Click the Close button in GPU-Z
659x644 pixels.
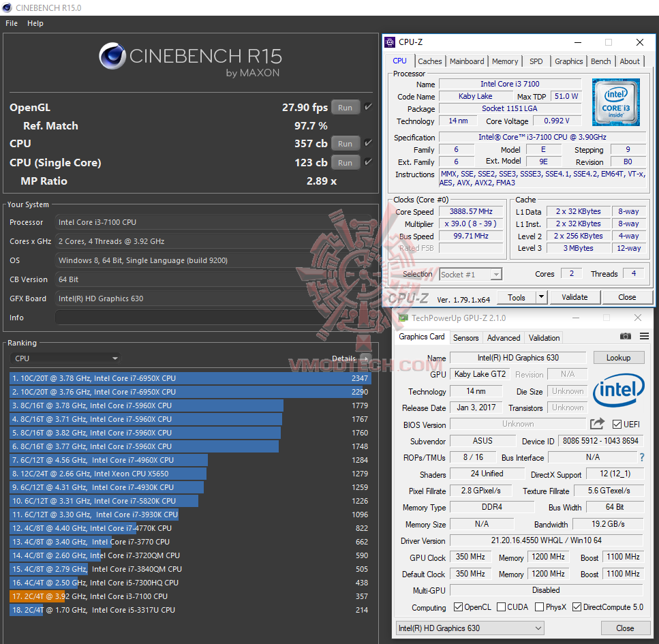click(x=625, y=628)
